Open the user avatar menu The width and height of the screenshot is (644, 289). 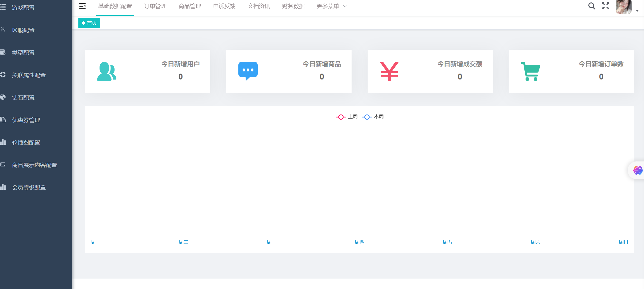click(x=623, y=7)
